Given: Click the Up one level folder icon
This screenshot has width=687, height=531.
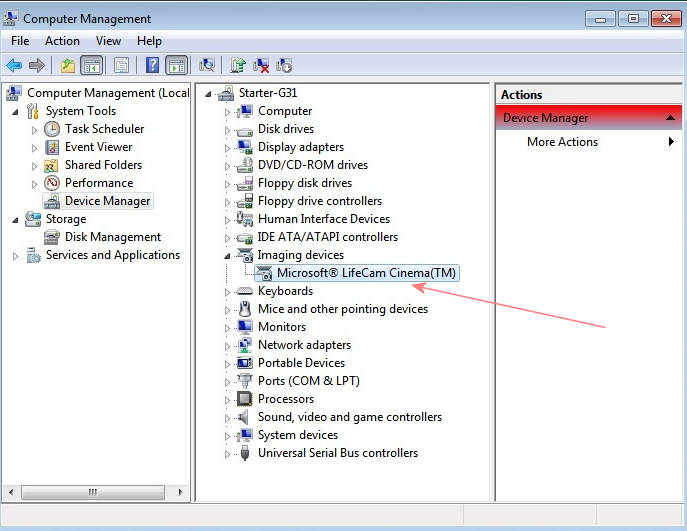Looking at the screenshot, I should click(67, 66).
